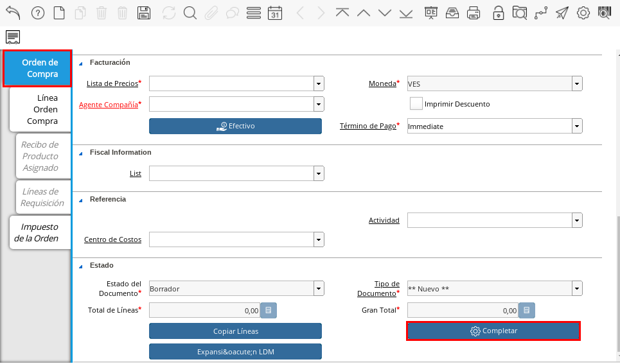Click the Undo back arrow icon
This screenshot has width=620, height=364.
(x=13, y=13)
